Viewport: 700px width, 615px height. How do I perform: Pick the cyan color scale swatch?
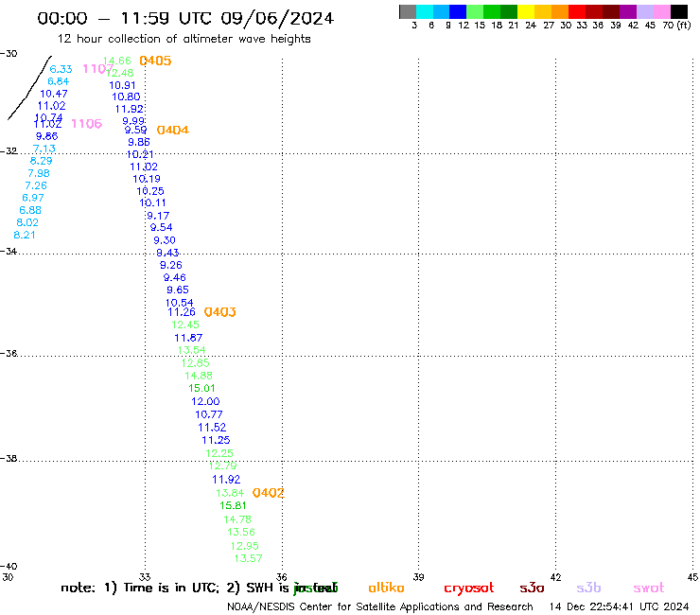(425, 11)
